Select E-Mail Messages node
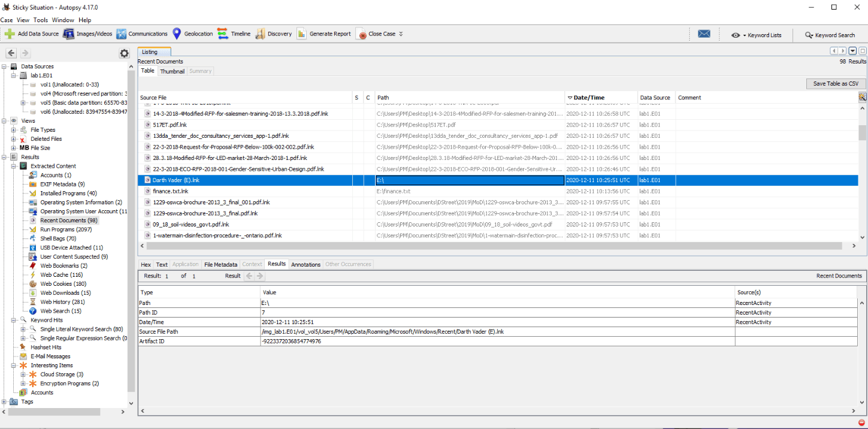The width and height of the screenshot is (868, 429). click(x=50, y=357)
